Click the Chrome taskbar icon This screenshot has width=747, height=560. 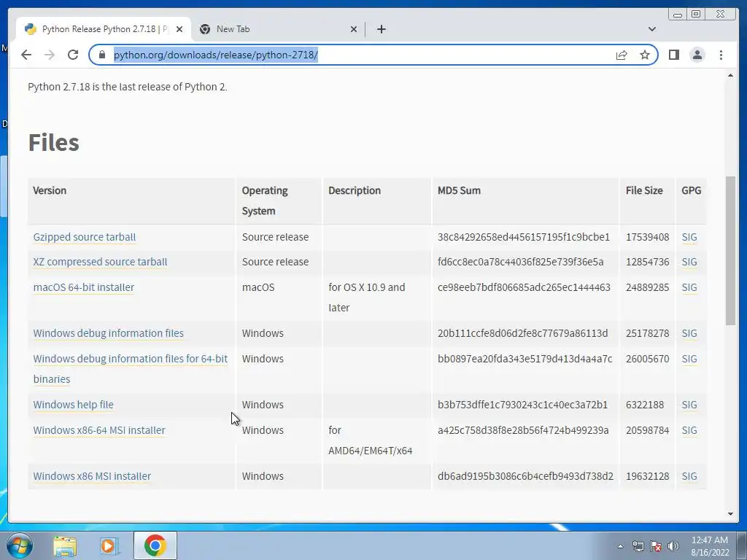point(155,545)
